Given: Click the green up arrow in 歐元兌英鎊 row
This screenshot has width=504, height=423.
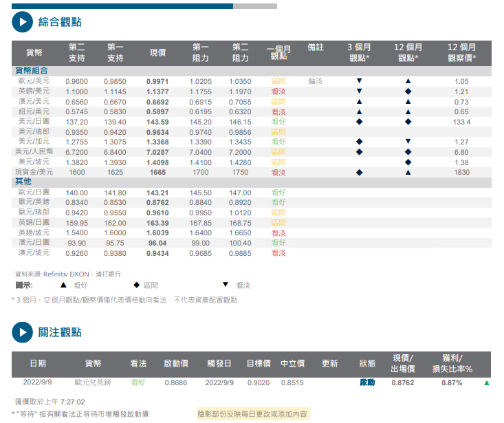Looking at the screenshot, I should pyautogui.click(x=487, y=382).
